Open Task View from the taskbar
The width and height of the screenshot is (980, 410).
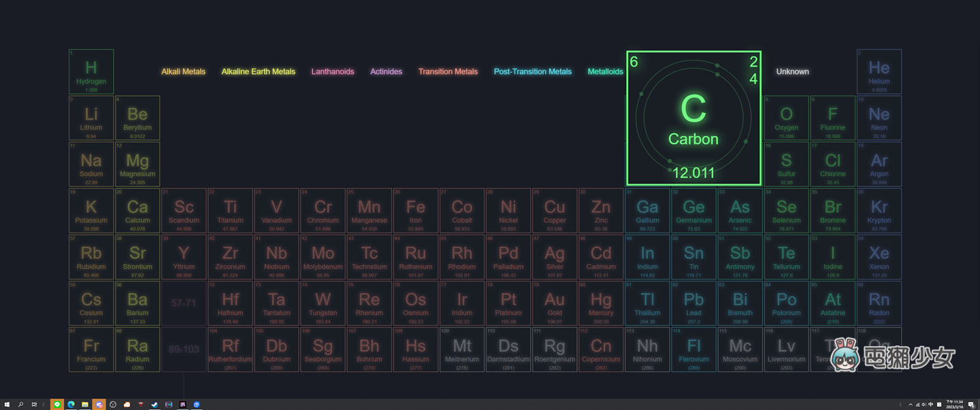(34, 405)
